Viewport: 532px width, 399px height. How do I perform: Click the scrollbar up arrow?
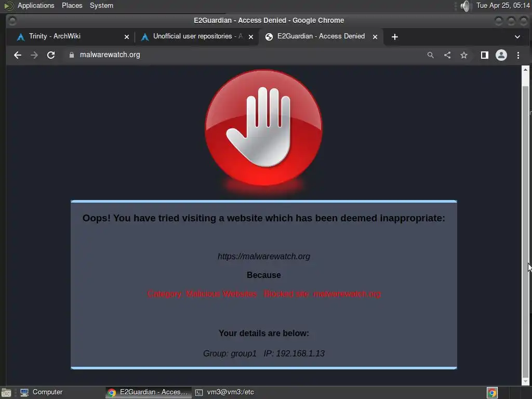[x=525, y=69]
